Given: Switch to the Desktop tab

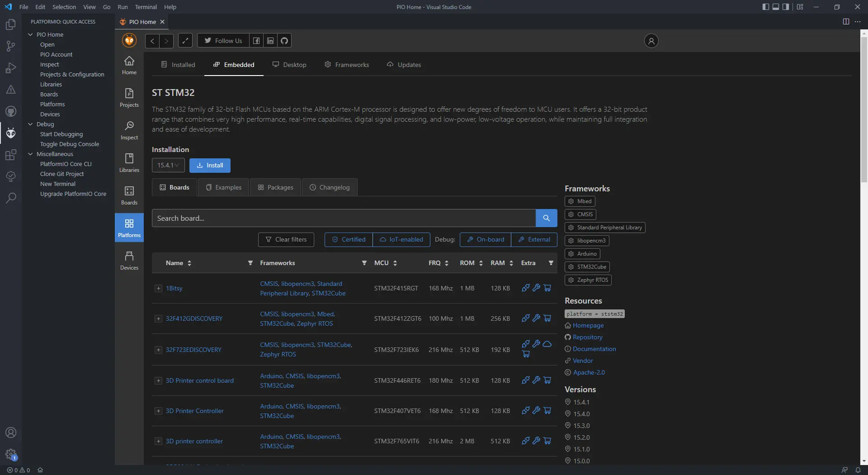Looking at the screenshot, I should (289, 65).
